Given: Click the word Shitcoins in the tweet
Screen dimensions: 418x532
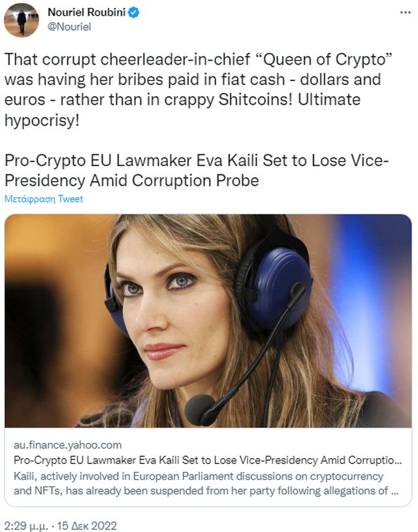Looking at the screenshot, I should coord(255,100).
